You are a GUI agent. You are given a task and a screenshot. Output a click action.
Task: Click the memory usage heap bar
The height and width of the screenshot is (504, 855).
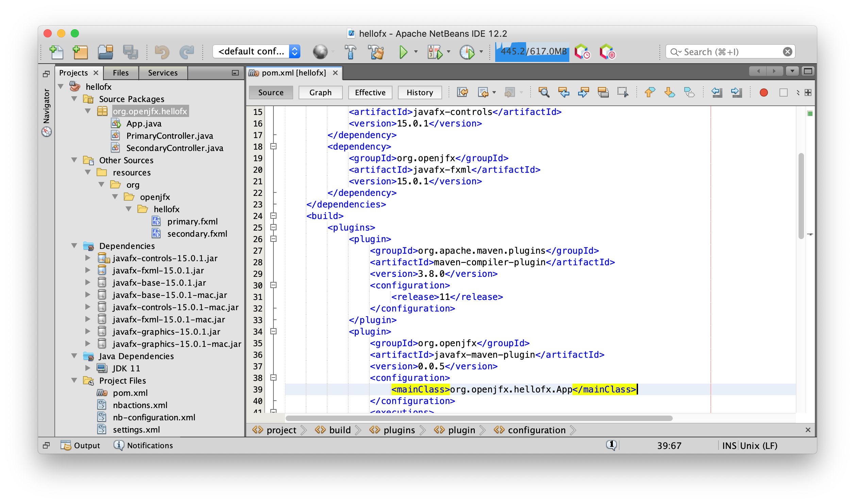532,52
